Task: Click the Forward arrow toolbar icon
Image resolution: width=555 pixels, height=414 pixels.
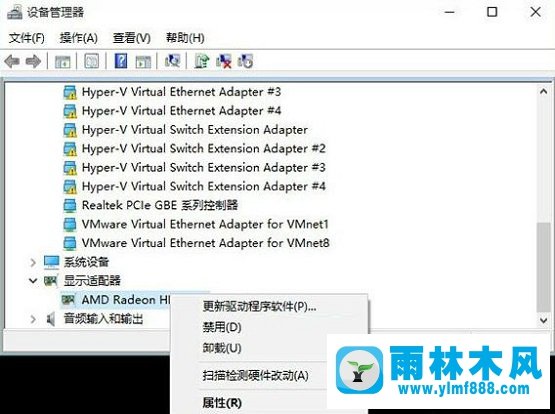Action: pos(34,62)
